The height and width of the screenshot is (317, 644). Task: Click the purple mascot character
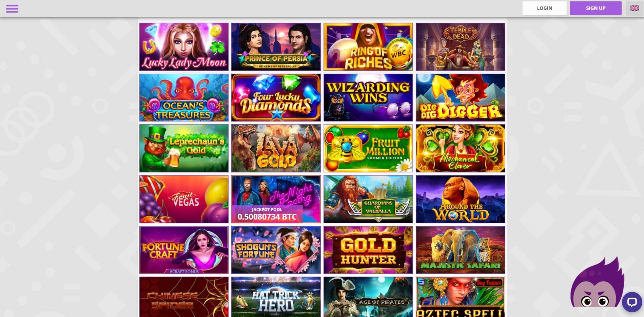coord(597,283)
